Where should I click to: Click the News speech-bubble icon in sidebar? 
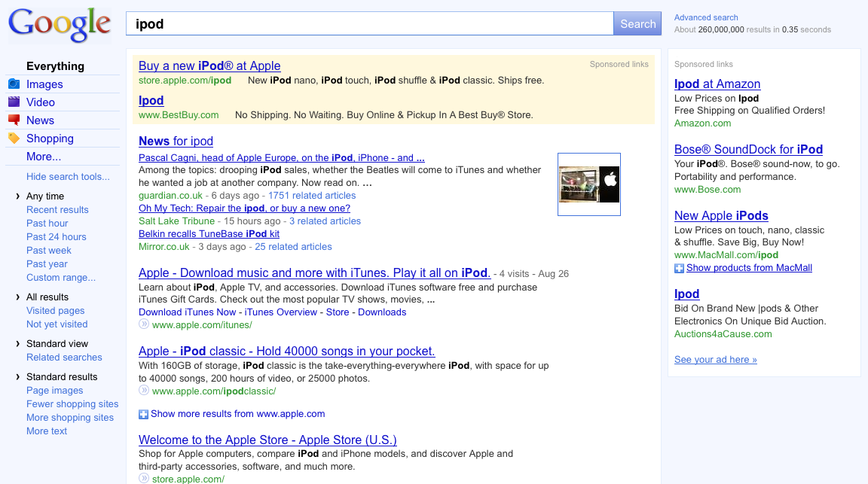tap(14, 120)
